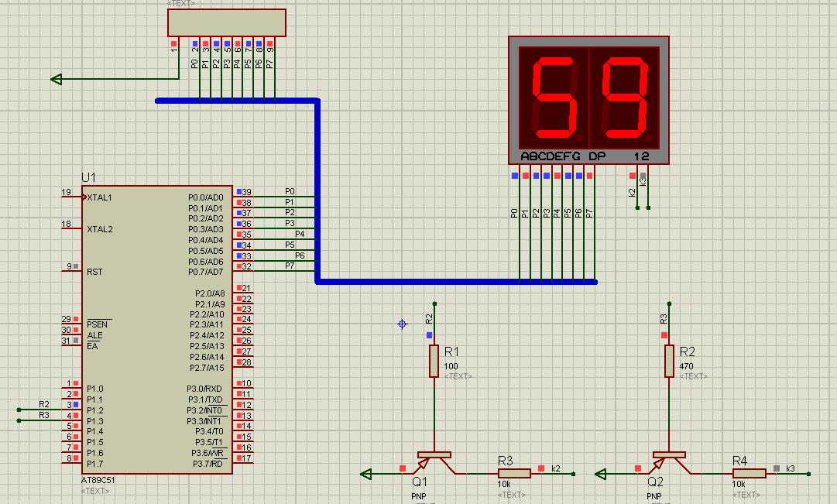Click the P1.2 pin label
The image size is (837, 504).
coord(95,410)
